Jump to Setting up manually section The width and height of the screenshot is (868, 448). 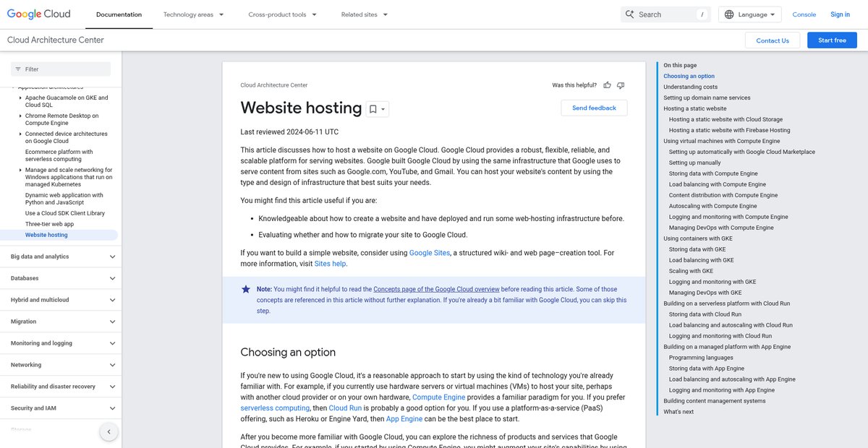click(x=694, y=163)
